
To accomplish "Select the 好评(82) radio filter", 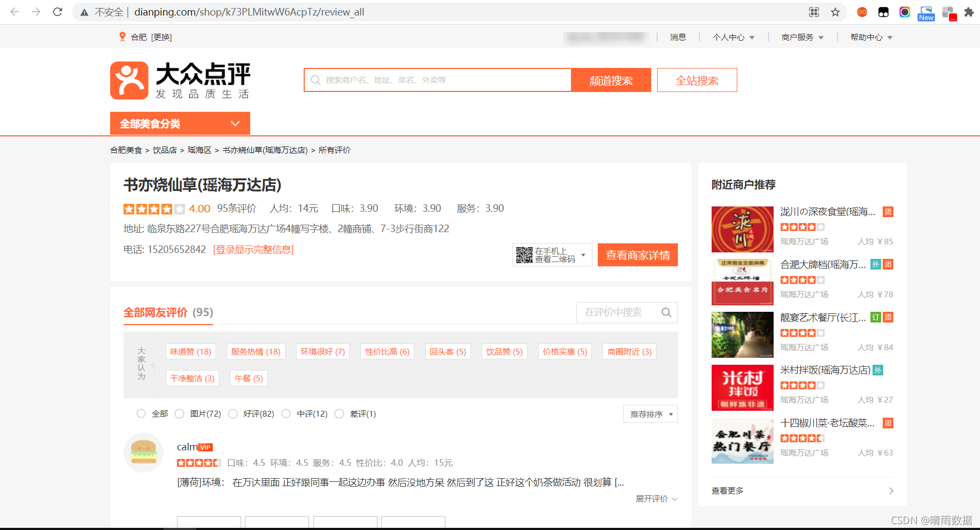I will tap(233, 413).
